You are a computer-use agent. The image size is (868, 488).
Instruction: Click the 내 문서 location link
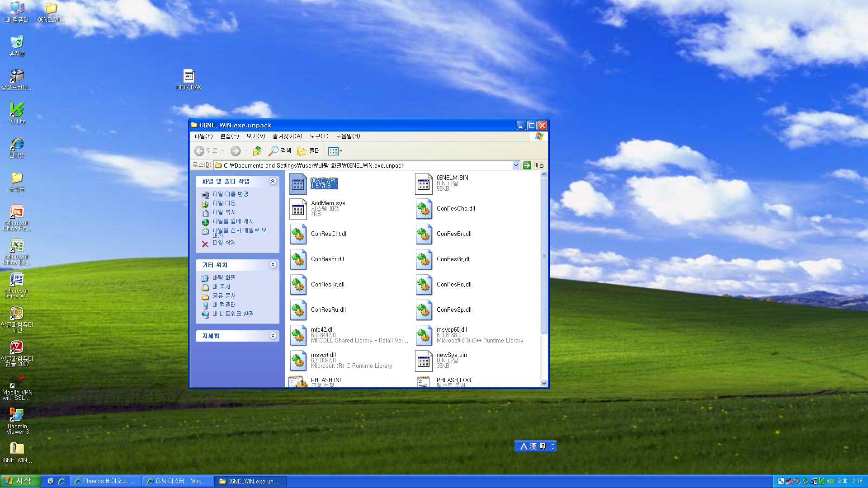(x=221, y=286)
